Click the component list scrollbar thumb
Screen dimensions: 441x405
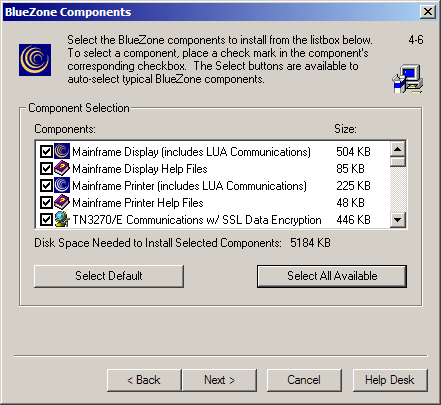397,162
